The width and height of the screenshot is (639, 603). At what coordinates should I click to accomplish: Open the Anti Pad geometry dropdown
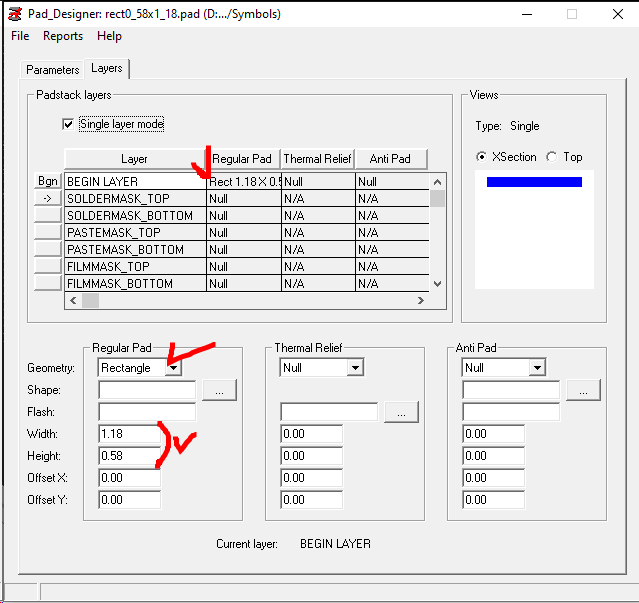[538, 368]
